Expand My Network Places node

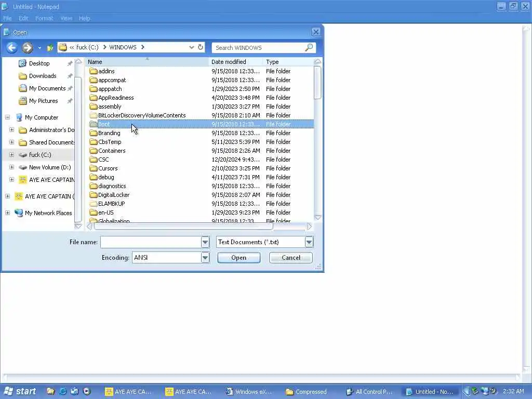pos(7,213)
